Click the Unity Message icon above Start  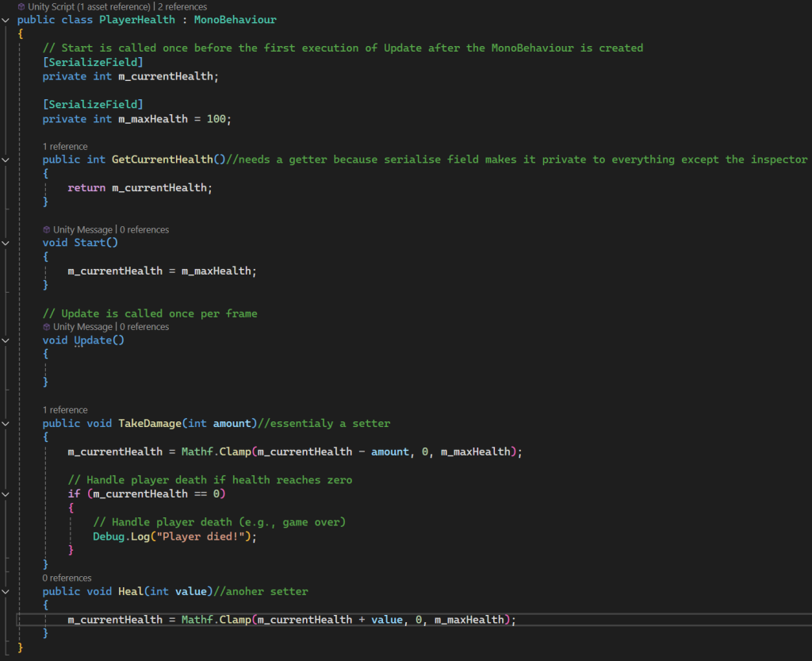(x=47, y=229)
